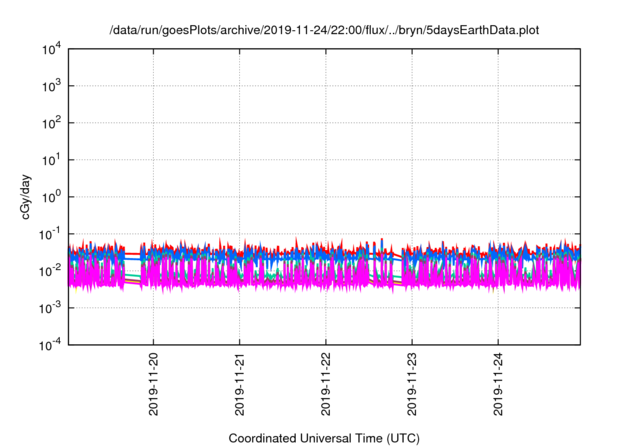Image resolution: width=640 pixels, height=448 pixels.
Task: Select the 2019-11-21 date tick label
Action: [240, 385]
